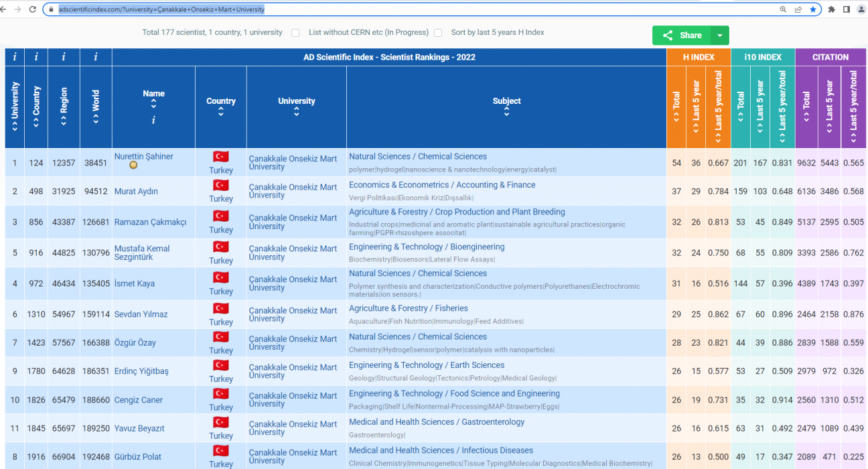Open the browser side panel icon
This screenshot has width=868, height=469.
pyautogui.click(x=846, y=9)
